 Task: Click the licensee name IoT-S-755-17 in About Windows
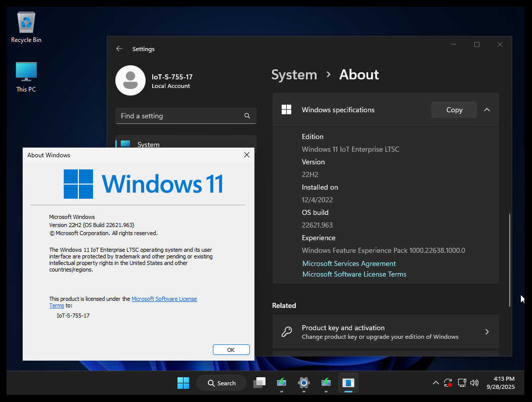73,316
